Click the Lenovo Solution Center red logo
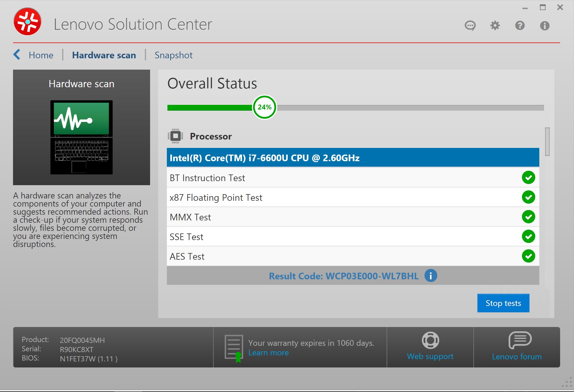 (27, 22)
